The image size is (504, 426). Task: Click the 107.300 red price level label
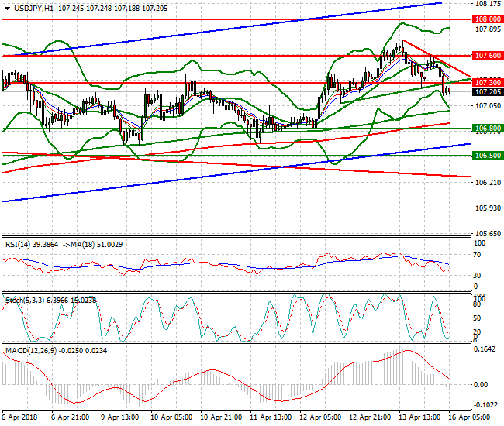[488, 82]
